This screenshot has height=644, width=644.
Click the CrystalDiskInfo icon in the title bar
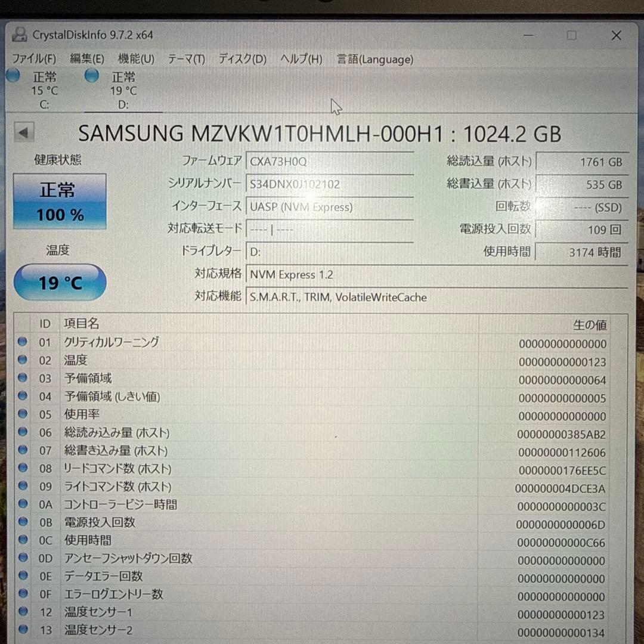pyautogui.click(x=20, y=35)
